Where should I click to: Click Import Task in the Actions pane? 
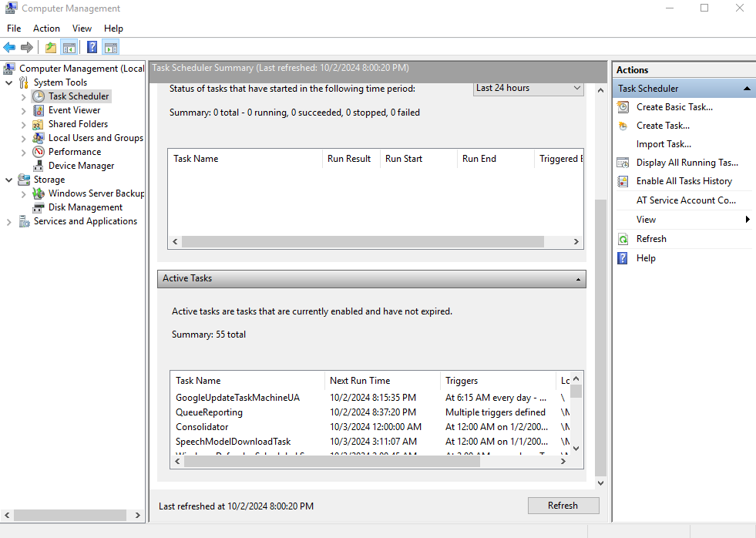tap(664, 144)
